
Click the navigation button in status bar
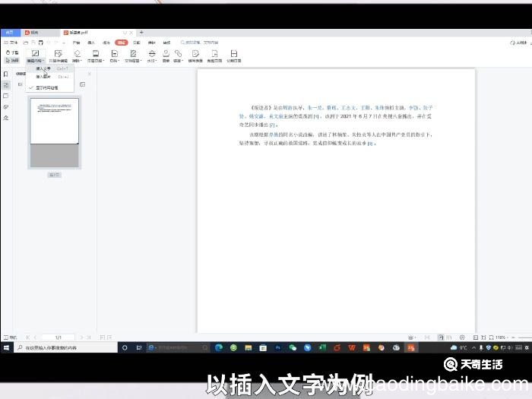[10, 337]
